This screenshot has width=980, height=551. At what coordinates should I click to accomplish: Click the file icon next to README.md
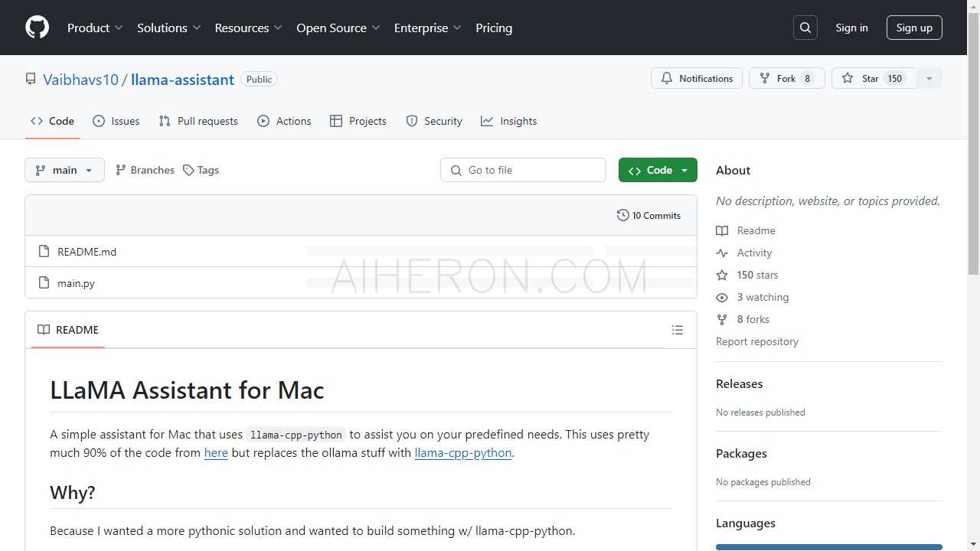44,251
